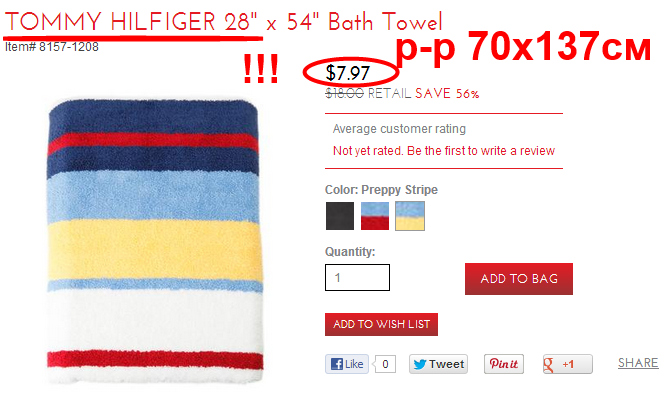Viewport: 668px width, 414px height.
Task: Select the black color swatch
Action: click(x=340, y=216)
